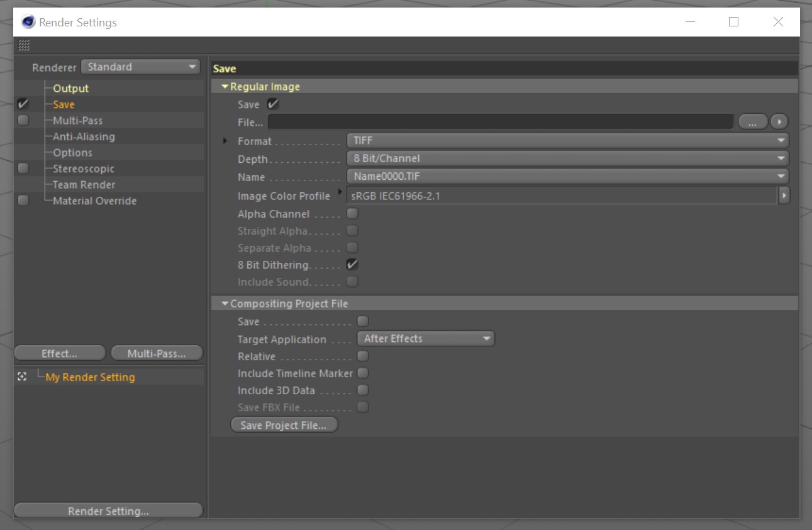Select the My Render Setting entry
Image resolution: width=812 pixels, height=530 pixels.
tap(90, 377)
